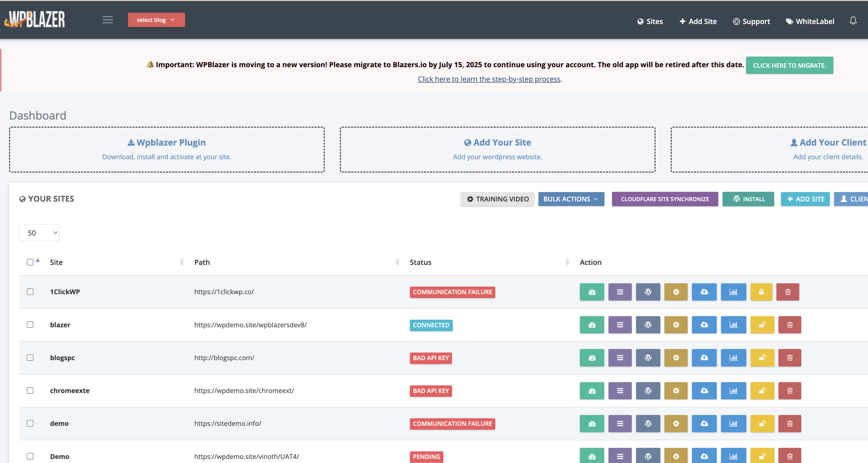
Task: Open WhiteLabel in top navigation
Action: point(810,21)
